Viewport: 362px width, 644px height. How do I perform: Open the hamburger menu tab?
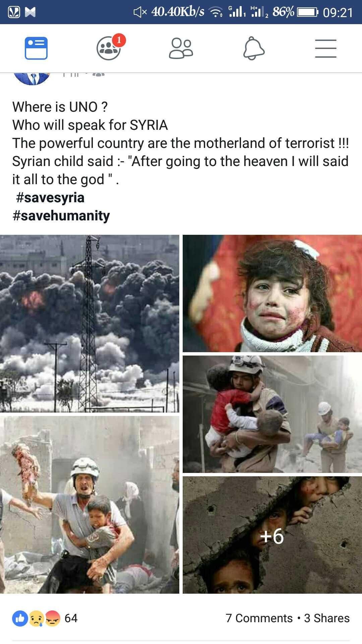point(326,48)
